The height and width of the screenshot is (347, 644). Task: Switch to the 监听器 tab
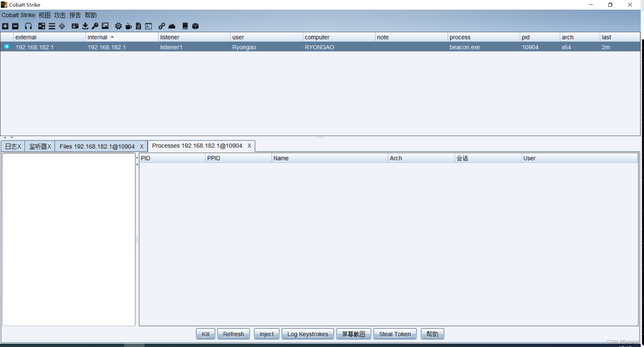click(x=40, y=146)
